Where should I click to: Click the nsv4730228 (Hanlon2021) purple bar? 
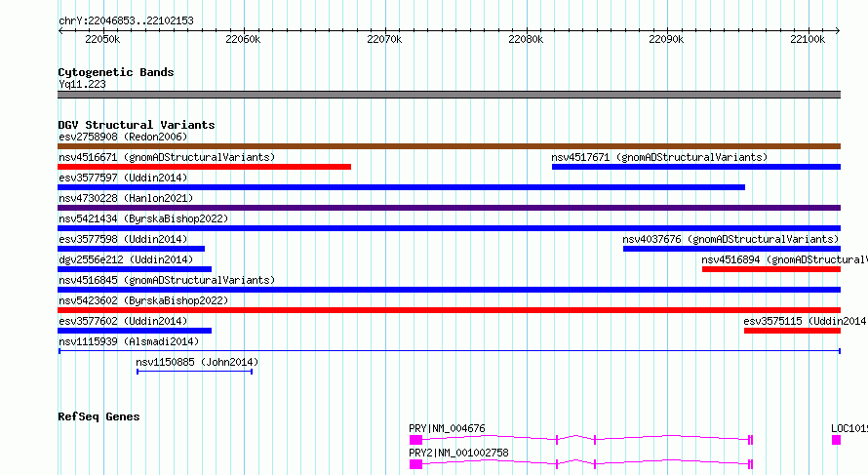point(449,208)
